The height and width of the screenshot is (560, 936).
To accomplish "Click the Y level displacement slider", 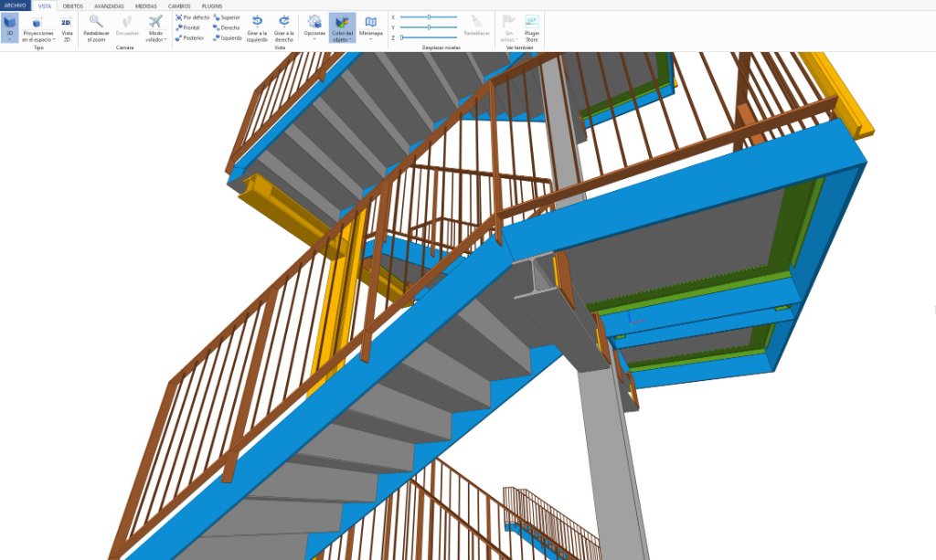I will (x=429, y=27).
